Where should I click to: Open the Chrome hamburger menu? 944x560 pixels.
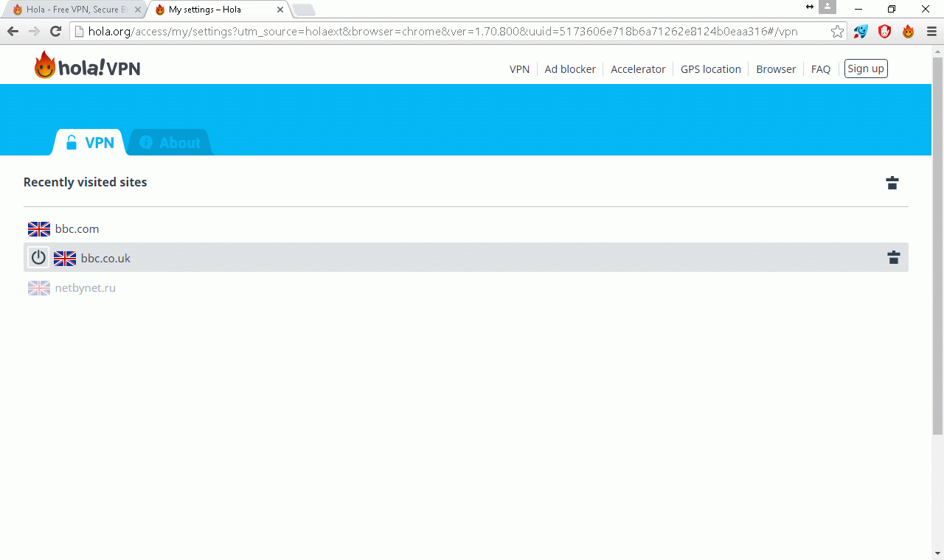(930, 32)
